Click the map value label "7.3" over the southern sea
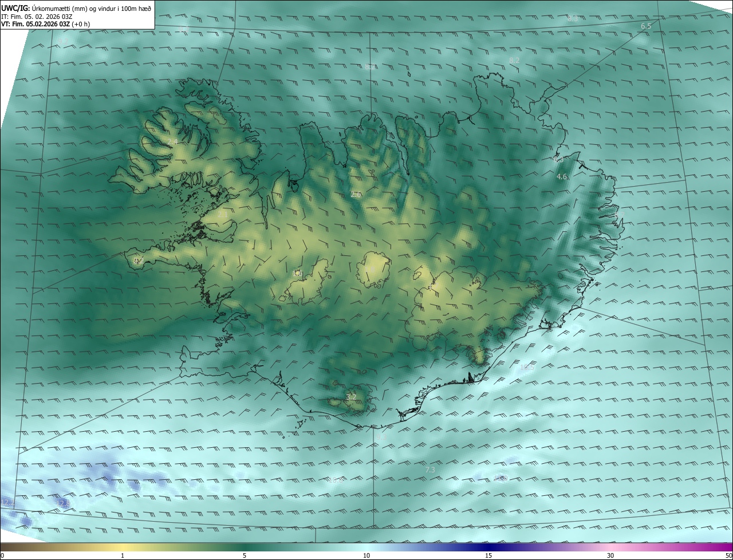The height and width of the screenshot is (560, 733). coord(431,470)
